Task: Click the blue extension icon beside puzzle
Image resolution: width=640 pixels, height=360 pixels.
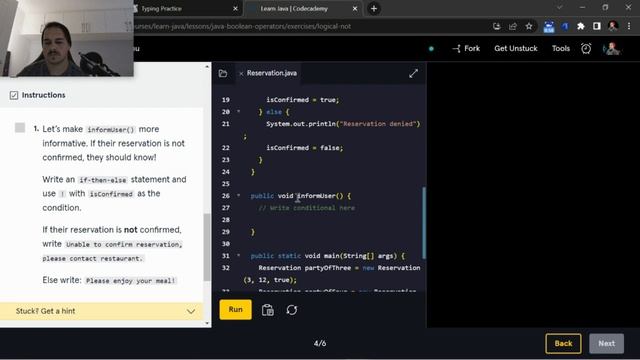Action: tap(565, 27)
